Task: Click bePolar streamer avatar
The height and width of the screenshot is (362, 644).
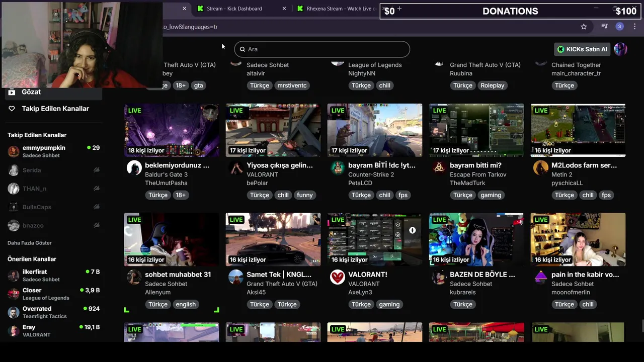Action: click(235, 167)
